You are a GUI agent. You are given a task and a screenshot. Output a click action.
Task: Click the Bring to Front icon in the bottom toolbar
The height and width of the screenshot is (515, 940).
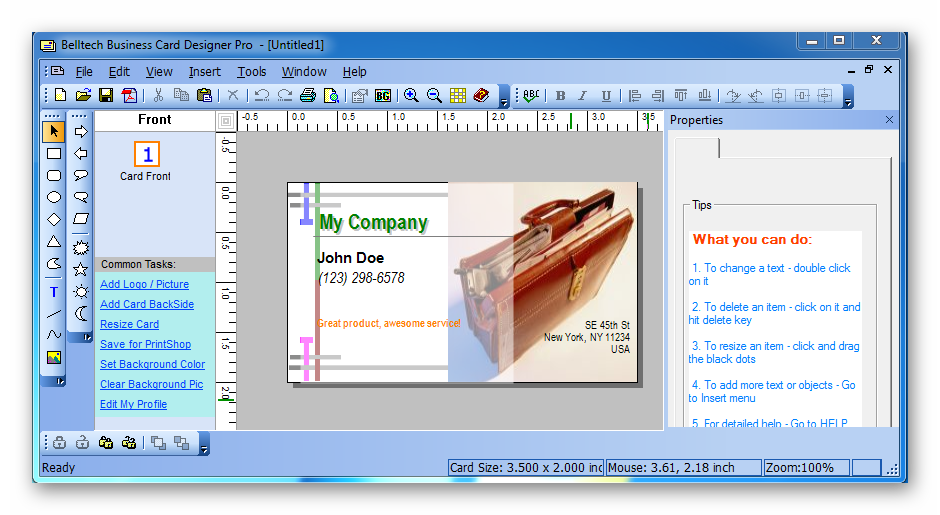(x=158, y=443)
